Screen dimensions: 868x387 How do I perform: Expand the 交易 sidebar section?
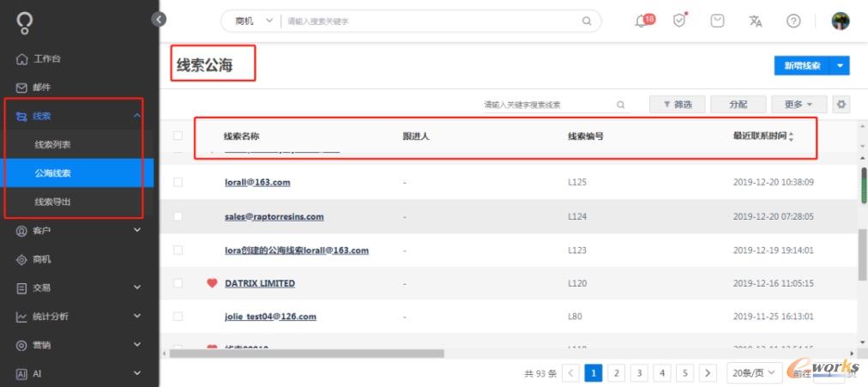pos(137,287)
